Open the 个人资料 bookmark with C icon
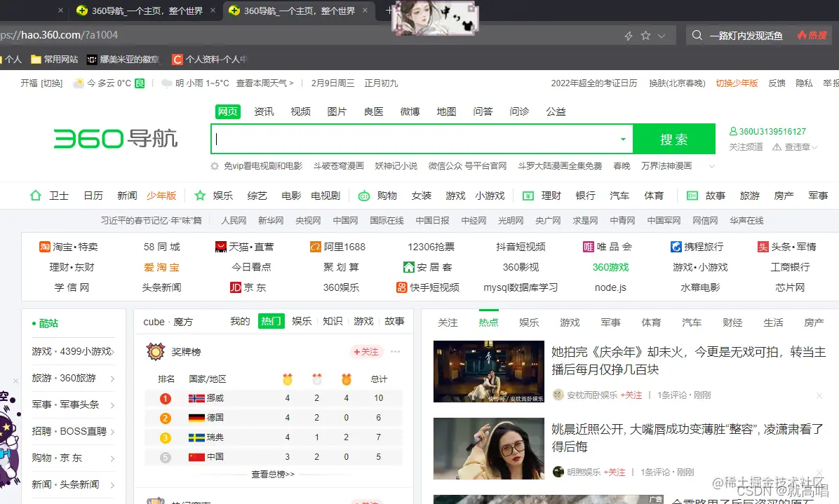The image size is (839, 504). [210, 60]
